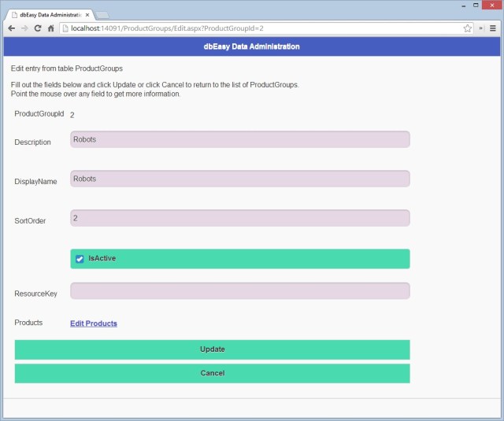Uncheck the IsActive checkbox
This screenshot has height=421, width=504.
click(80, 259)
